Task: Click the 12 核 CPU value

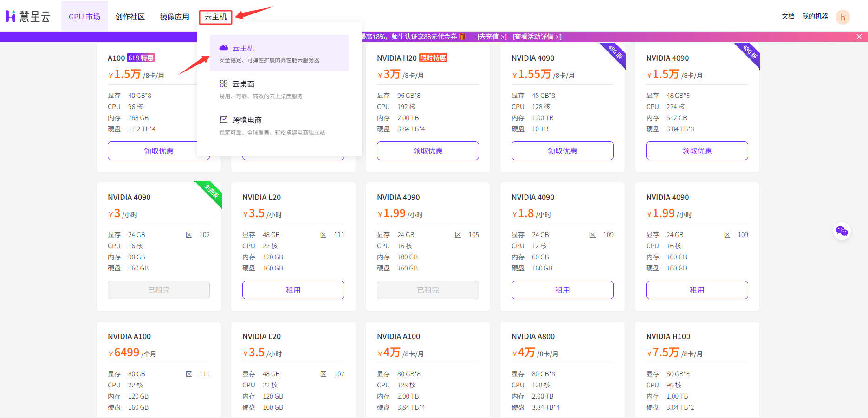Action: [539, 246]
